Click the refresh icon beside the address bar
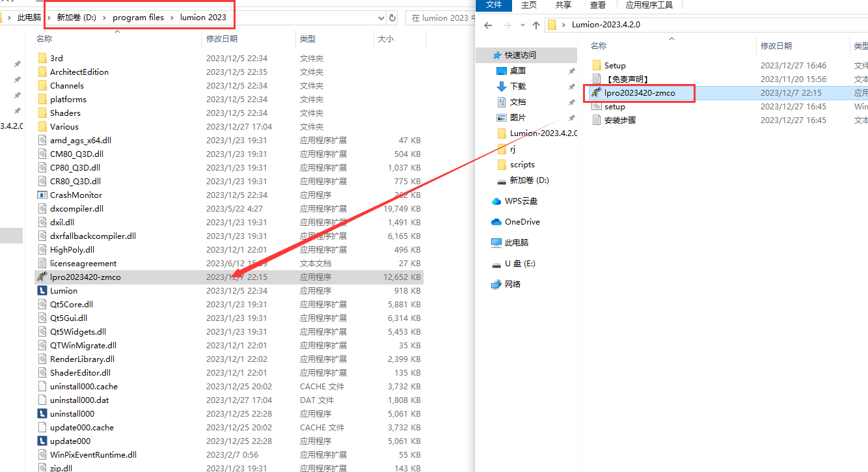The image size is (868, 472). (391, 18)
